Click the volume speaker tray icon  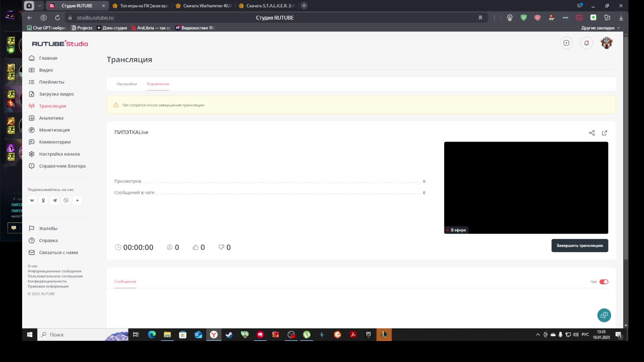tap(576, 335)
